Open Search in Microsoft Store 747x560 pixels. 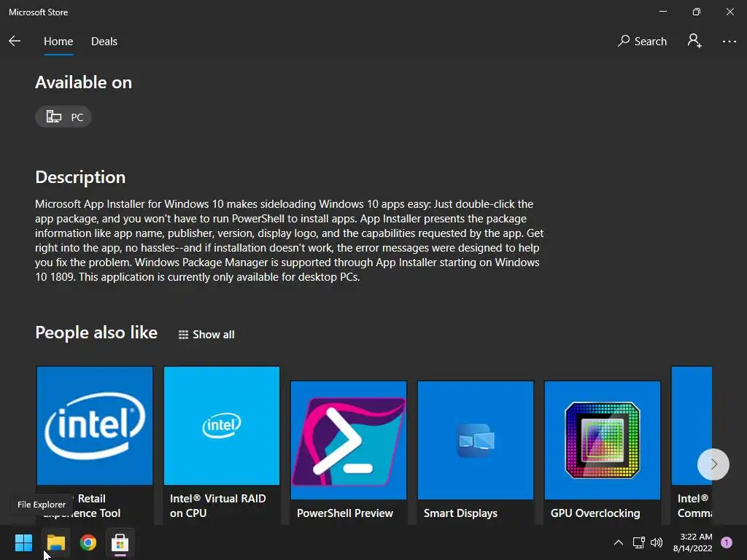(x=642, y=42)
